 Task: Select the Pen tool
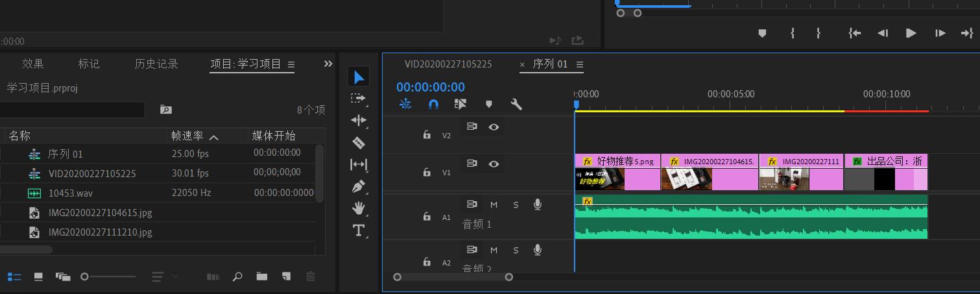(359, 187)
